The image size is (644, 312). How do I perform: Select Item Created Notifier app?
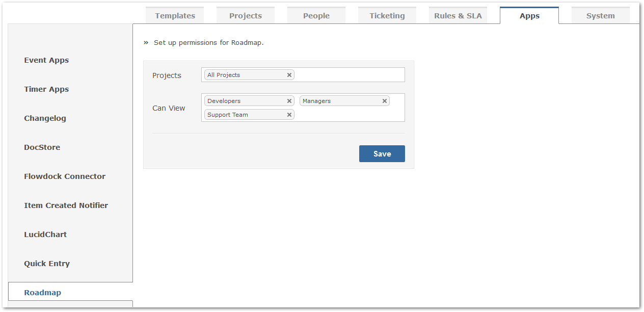[66, 205]
